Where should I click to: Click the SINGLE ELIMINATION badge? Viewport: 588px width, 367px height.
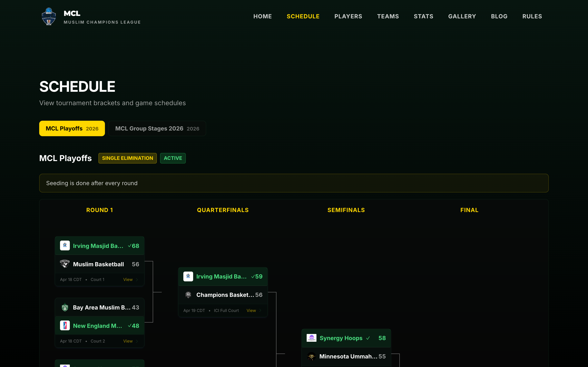[x=127, y=158]
